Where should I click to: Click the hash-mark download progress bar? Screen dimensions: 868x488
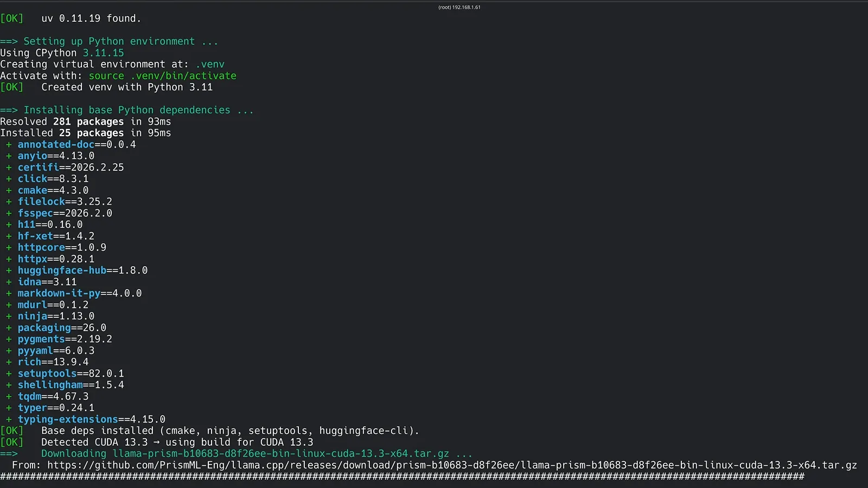[x=402, y=477]
